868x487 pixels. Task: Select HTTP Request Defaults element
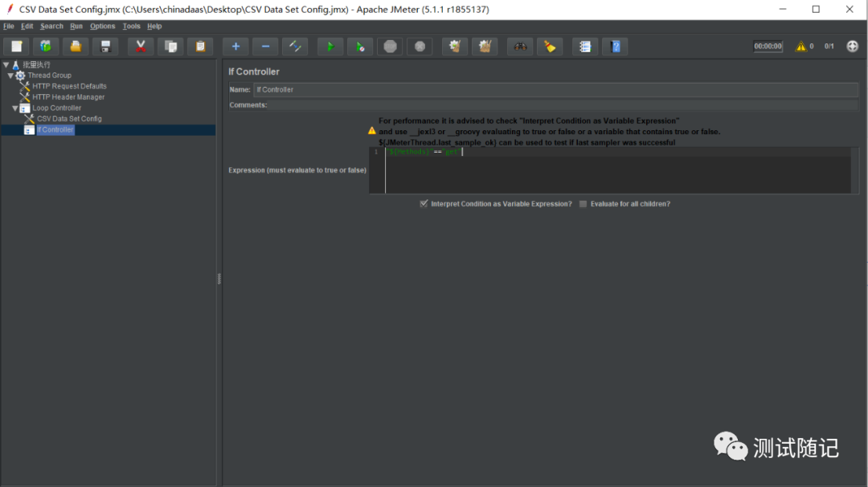tap(69, 86)
